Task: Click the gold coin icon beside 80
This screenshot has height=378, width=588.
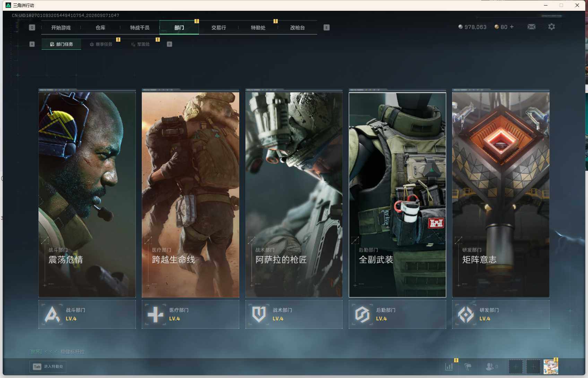Action: click(496, 27)
